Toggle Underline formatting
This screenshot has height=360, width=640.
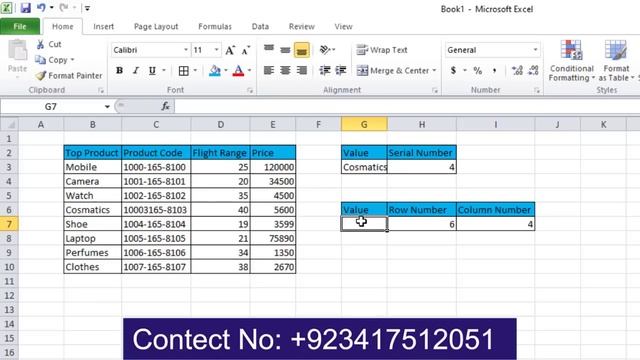pos(152,71)
